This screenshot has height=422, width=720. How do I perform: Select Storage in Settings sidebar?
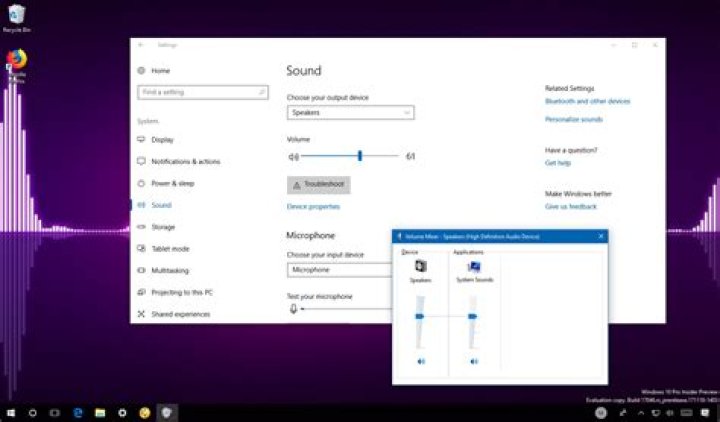163,227
